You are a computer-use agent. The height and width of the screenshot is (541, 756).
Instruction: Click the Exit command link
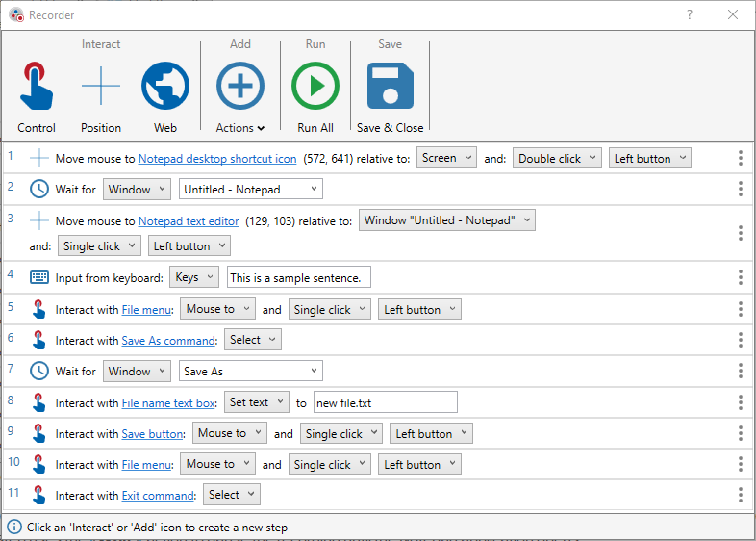point(158,496)
